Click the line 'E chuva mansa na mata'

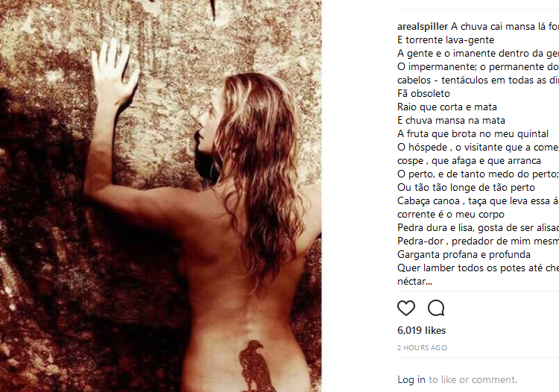coord(451,121)
